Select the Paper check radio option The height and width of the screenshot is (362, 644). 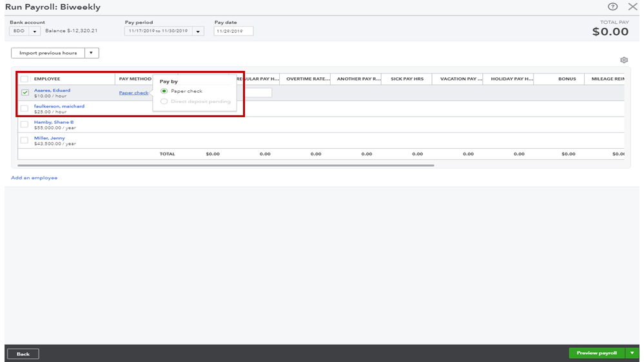click(164, 91)
